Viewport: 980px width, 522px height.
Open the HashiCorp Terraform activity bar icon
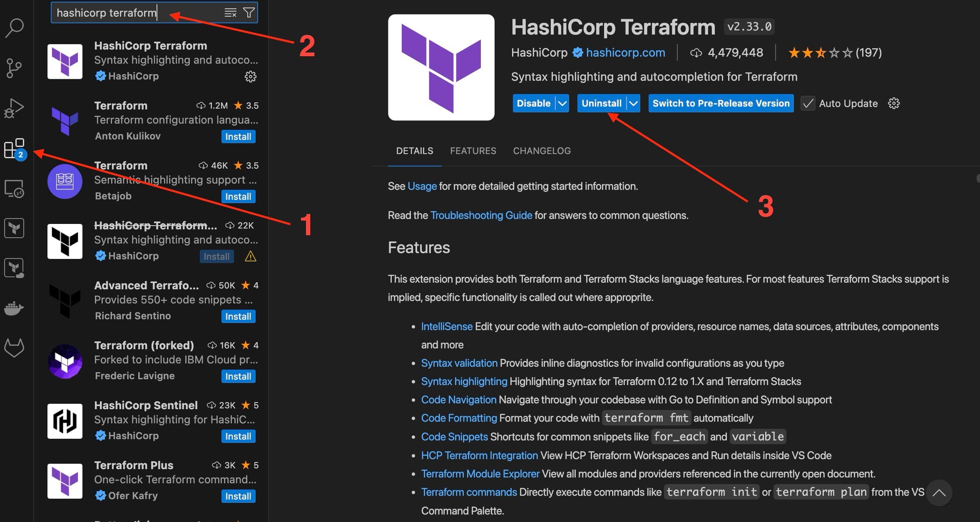14,228
